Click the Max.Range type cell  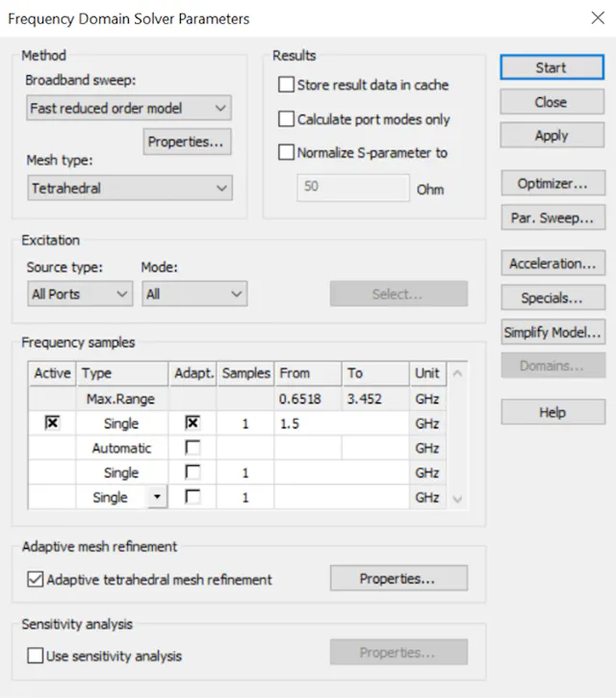121,399
